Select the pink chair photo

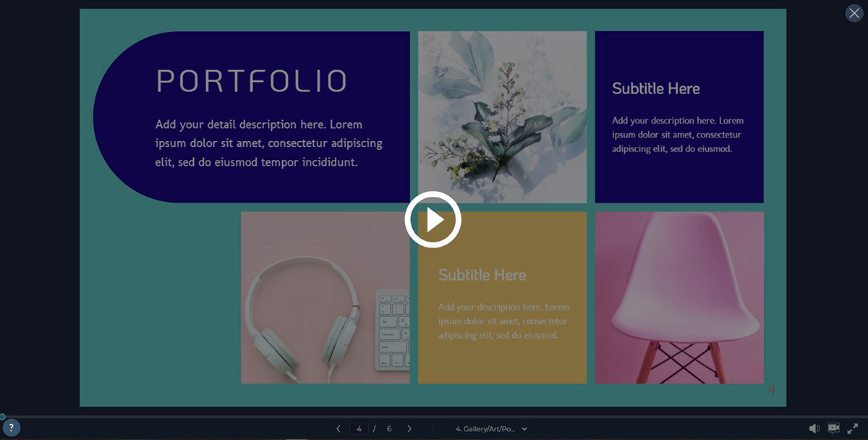[x=678, y=297]
